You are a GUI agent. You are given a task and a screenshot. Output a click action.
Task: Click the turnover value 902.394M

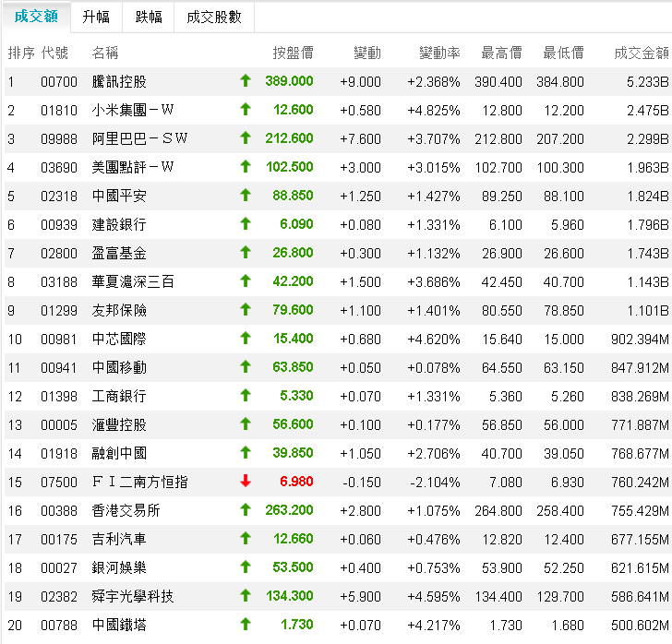point(641,340)
